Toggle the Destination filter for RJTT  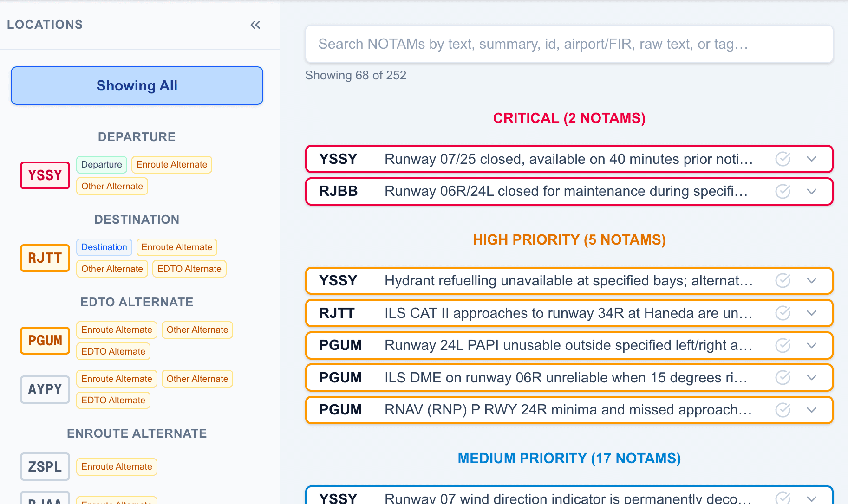click(104, 247)
